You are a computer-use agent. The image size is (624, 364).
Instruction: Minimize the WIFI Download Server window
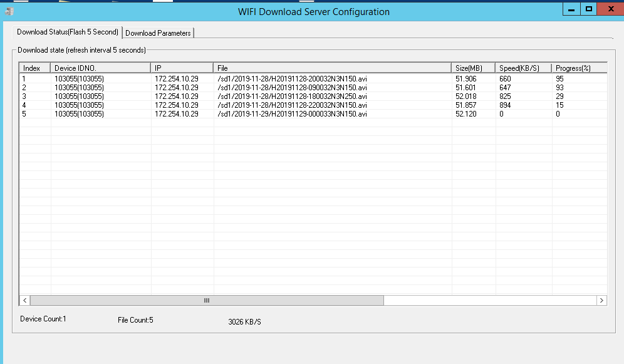(x=571, y=9)
